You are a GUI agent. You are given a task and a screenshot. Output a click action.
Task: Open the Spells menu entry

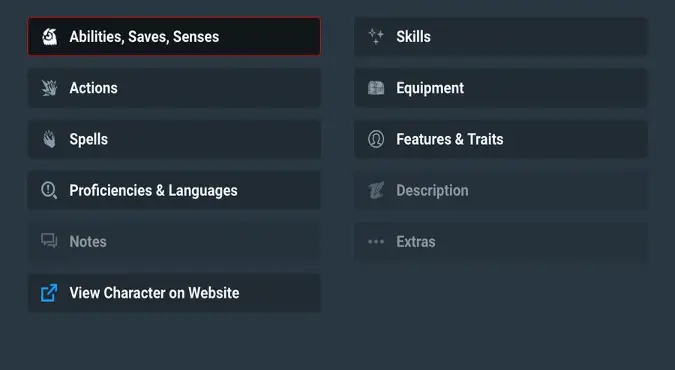[x=174, y=139]
